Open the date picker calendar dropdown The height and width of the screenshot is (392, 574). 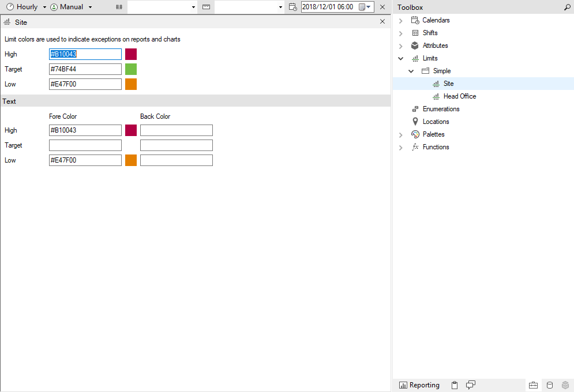click(x=365, y=7)
